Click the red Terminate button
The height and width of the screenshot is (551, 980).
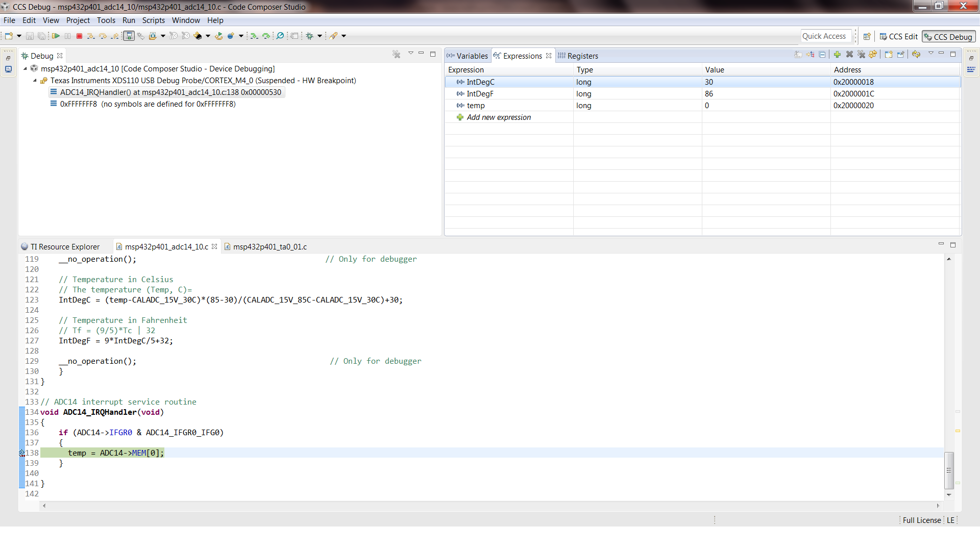[79, 36]
